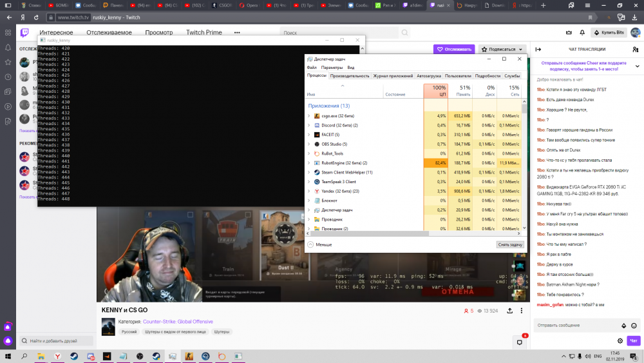The height and width of the screenshot is (363, 644).
Task: Expand the csgo.exe process row
Action: [x=309, y=116]
